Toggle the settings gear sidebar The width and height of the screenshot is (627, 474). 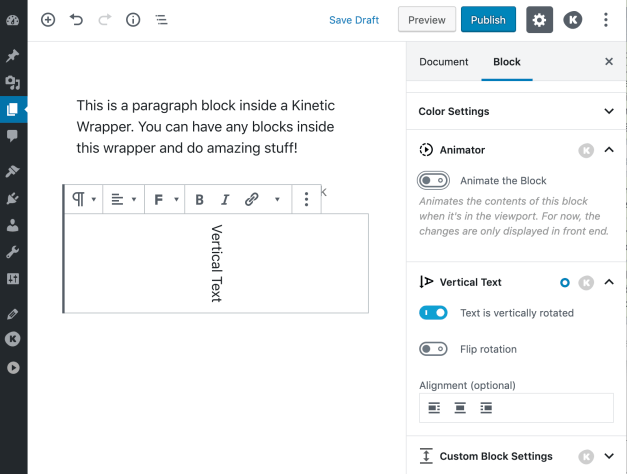[539, 20]
